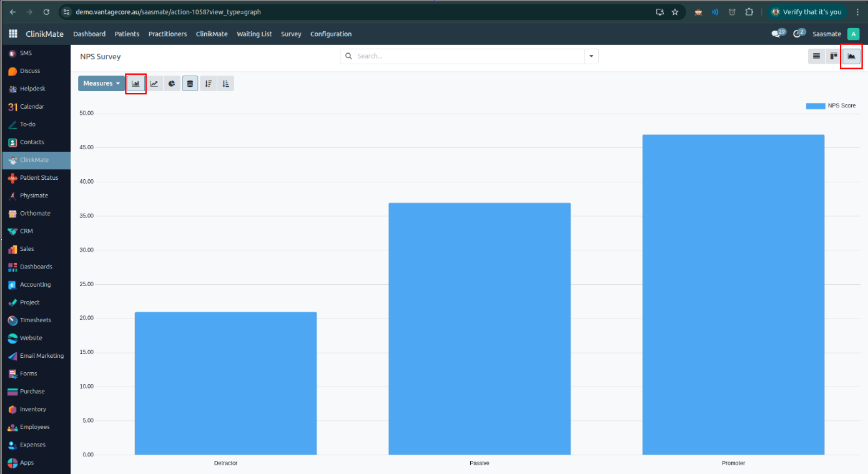Image resolution: width=868 pixels, height=474 pixels.
Task: Open Helpdesk from the sidebar
Action: point(32,89)
